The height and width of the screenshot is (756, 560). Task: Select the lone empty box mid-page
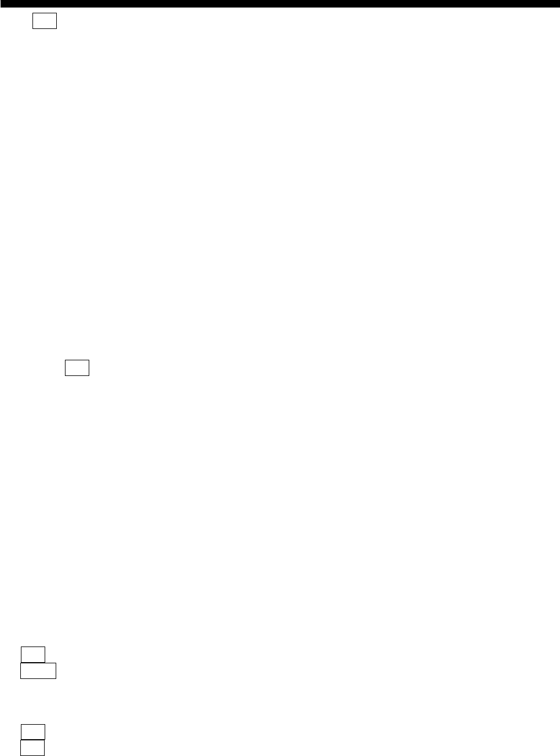77,368
